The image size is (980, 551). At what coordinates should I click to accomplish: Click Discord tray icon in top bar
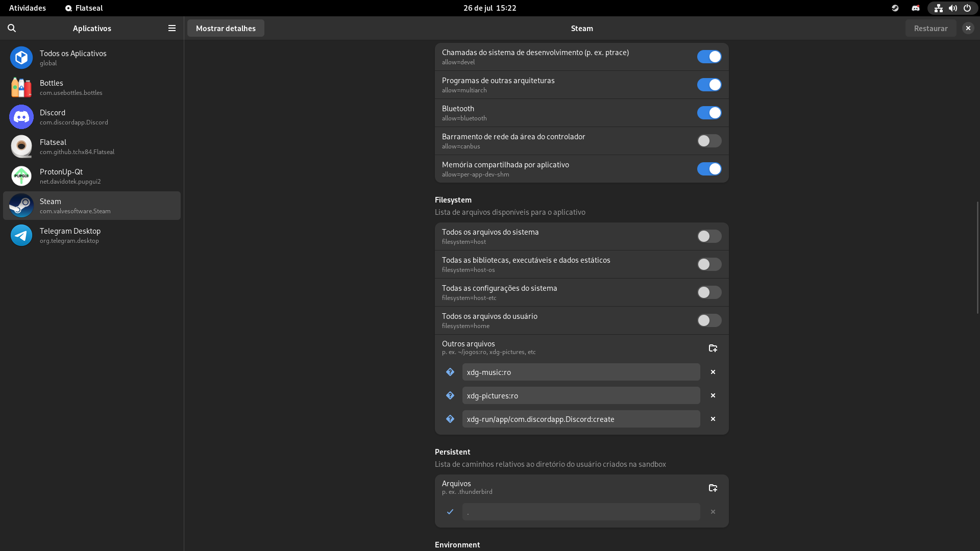pyautogui.click(x=916, y=8)
